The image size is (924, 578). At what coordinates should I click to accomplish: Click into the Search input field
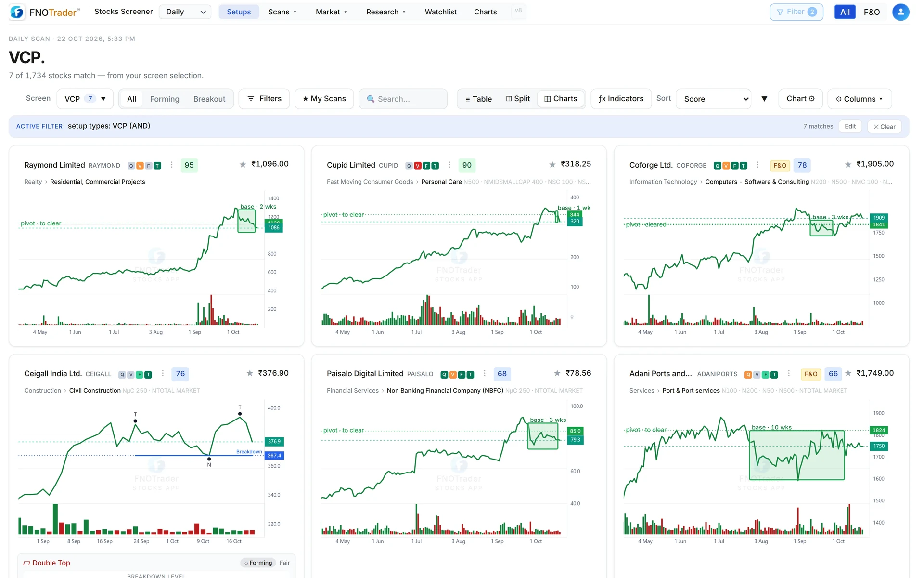tap(403, 99)
